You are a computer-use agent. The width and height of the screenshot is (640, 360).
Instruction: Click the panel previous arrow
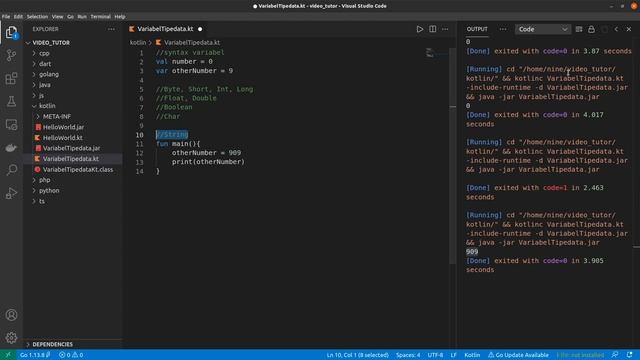[616, 29]
